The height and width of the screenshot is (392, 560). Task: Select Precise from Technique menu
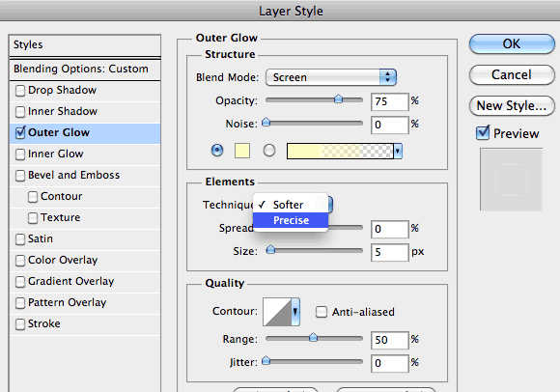point(291,220)
